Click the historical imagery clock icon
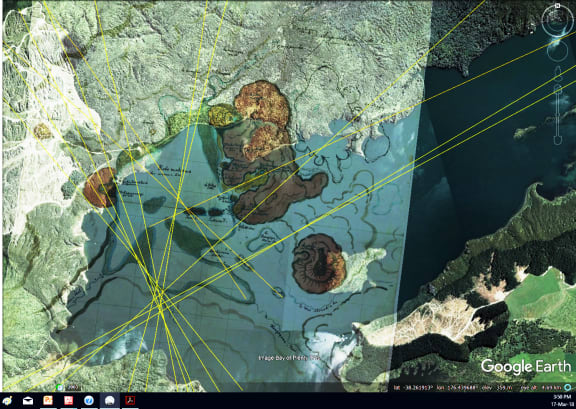 (60, 387)
